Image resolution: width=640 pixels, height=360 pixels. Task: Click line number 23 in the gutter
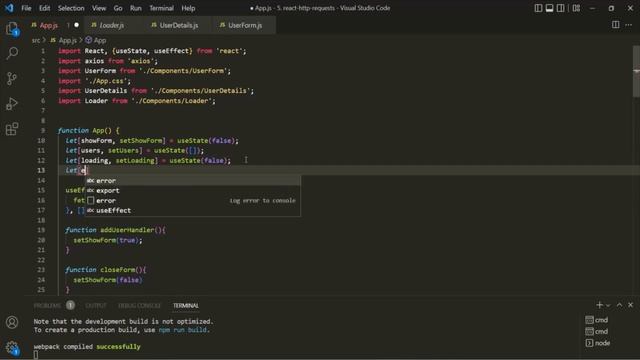click(41, 270)
